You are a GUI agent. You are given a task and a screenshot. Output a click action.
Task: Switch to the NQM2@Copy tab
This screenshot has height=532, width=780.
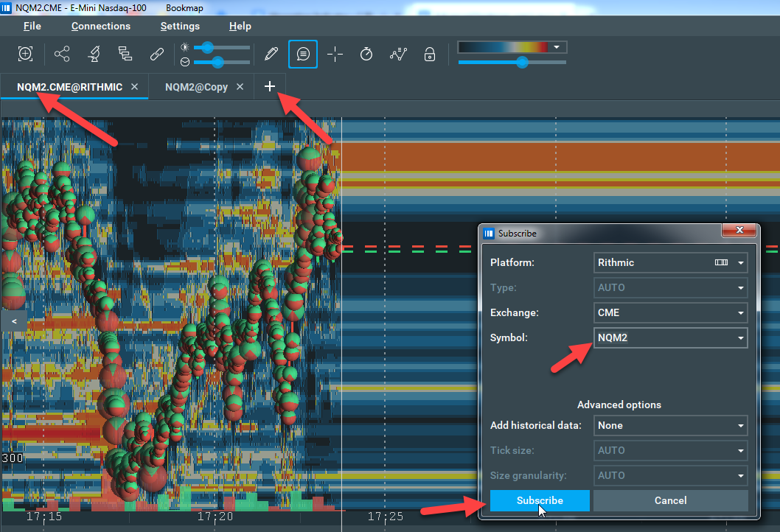[197, 87]
